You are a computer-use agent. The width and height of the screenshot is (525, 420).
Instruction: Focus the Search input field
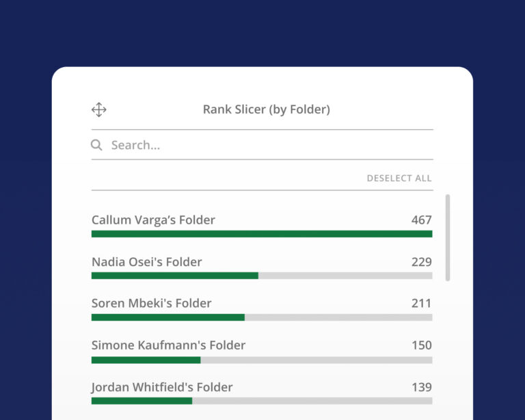(x=262, y=145)
